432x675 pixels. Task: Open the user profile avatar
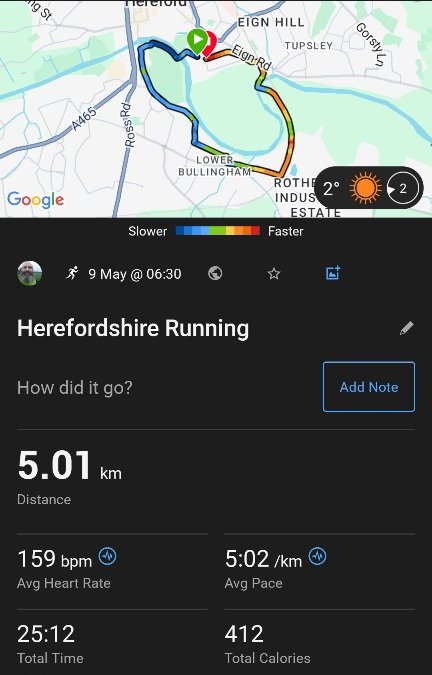tap(30, 273)
